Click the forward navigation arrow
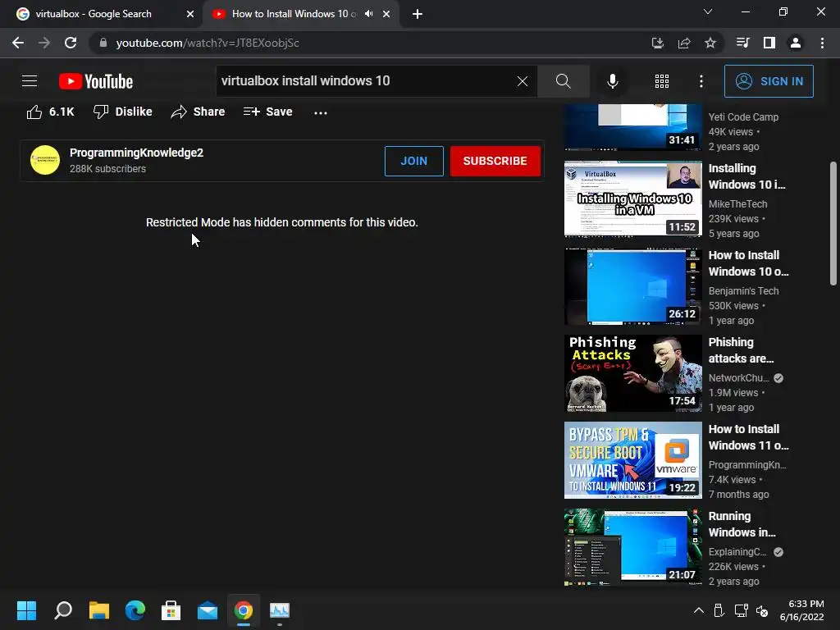840x630 pixels. [44, 43]
